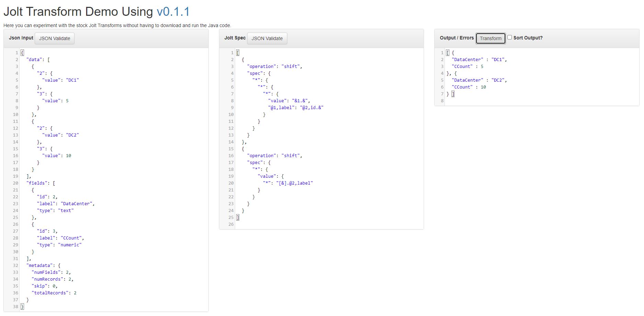Click "id": 3 line in fields
Viewport: 644px width, 316px height.
click(47, 231)
